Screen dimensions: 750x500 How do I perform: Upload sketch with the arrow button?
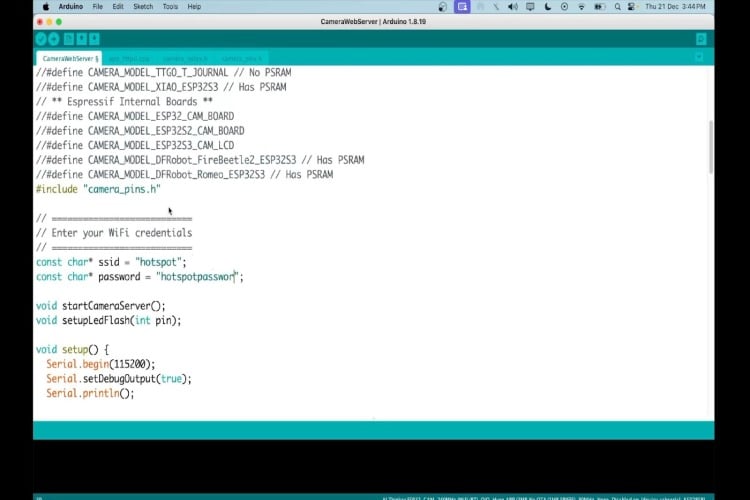pyautogui.click(x=54, y=39)
